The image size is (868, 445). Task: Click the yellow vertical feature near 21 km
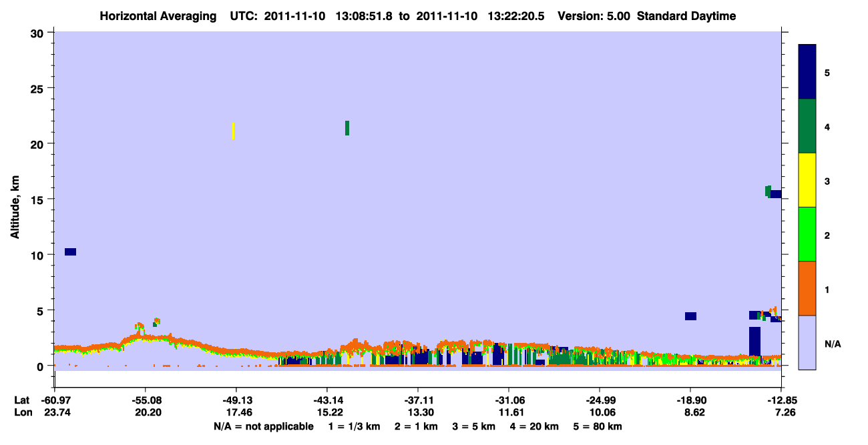pos(233,131)
